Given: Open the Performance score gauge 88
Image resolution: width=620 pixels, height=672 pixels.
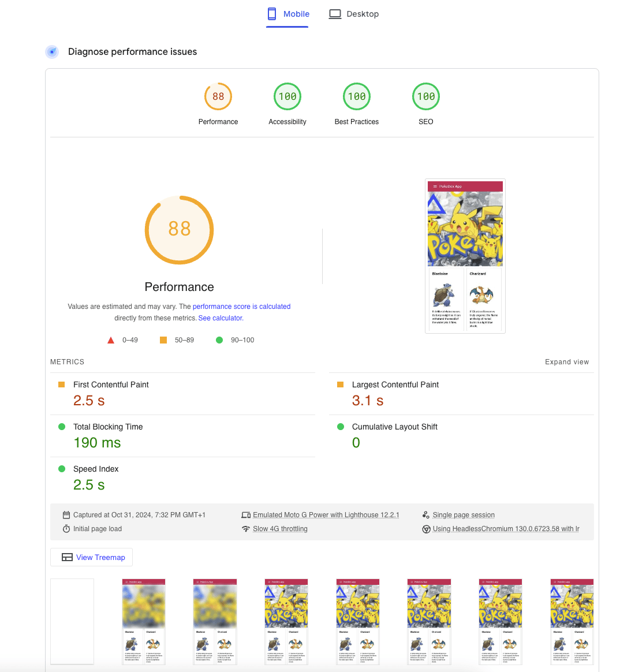Looking at the screenshot, I should tap(218, 96).
